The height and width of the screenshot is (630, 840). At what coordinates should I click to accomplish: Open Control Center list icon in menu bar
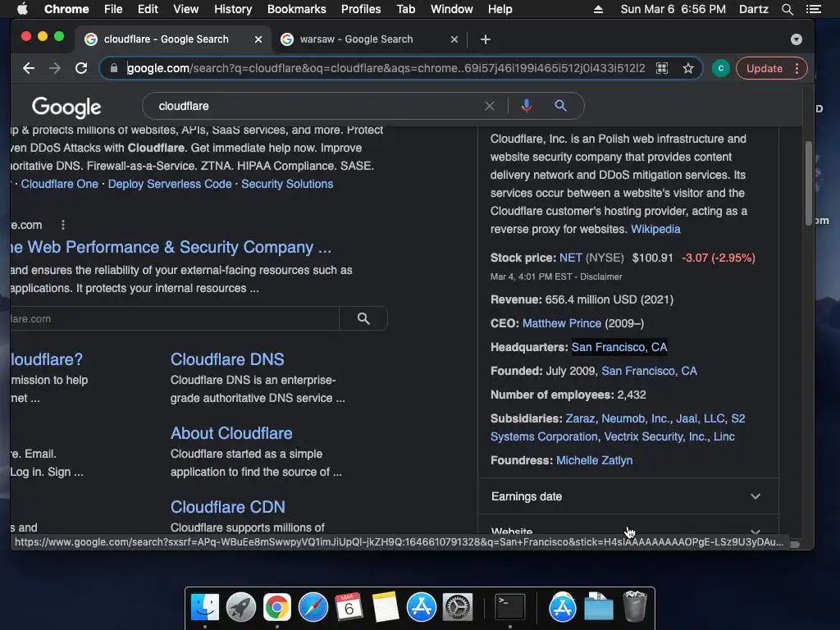(x=813, y=9)
